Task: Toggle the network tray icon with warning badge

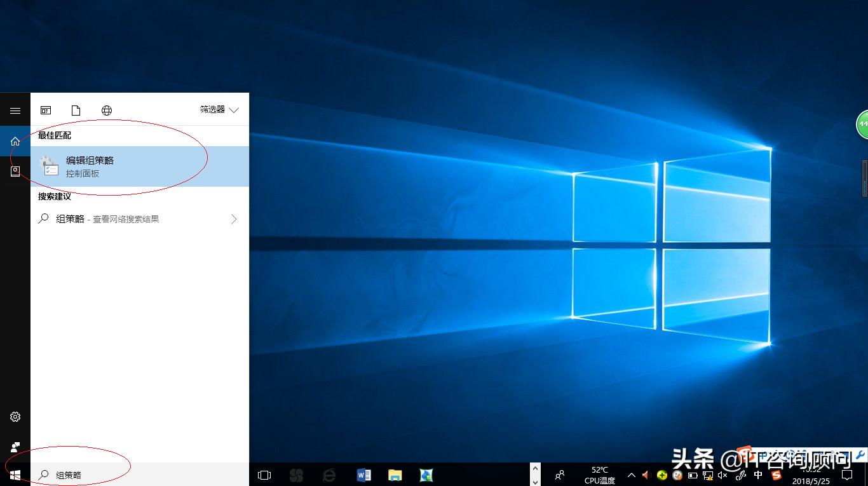Action: click(x=707, y=475)
